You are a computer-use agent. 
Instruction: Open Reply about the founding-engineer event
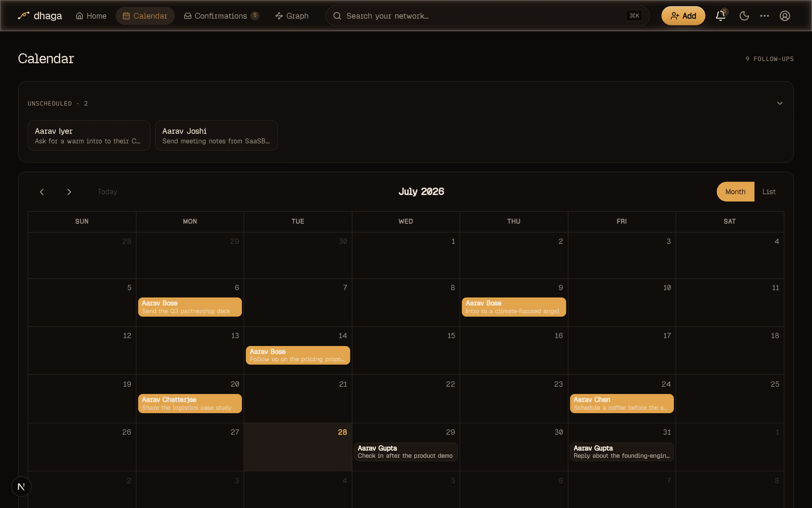click(x=622, y=452)
